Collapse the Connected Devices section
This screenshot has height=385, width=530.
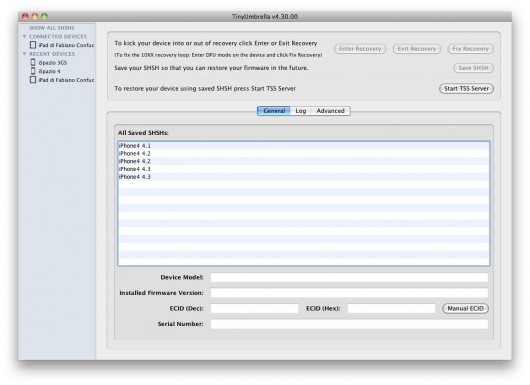point(24,36)
